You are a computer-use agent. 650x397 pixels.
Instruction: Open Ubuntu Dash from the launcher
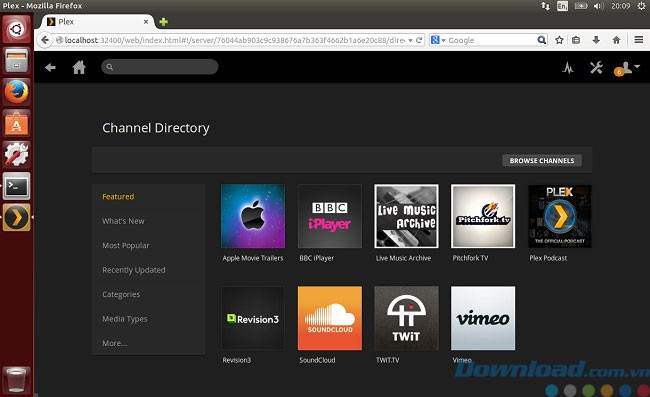[17, 29]
